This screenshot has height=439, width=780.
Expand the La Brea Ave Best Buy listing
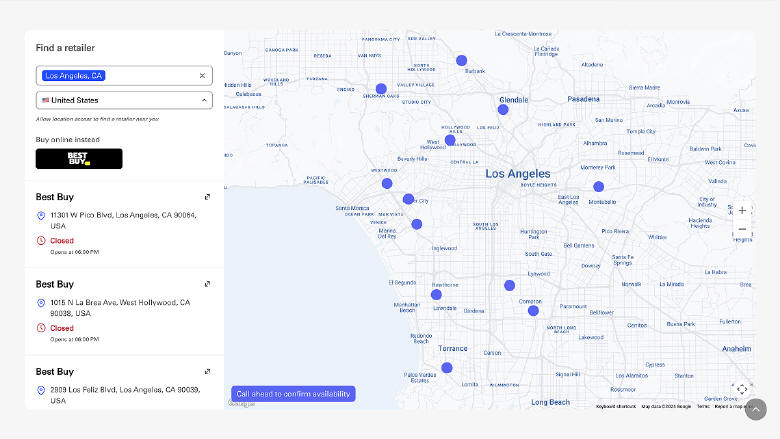(x=207, y=284)
